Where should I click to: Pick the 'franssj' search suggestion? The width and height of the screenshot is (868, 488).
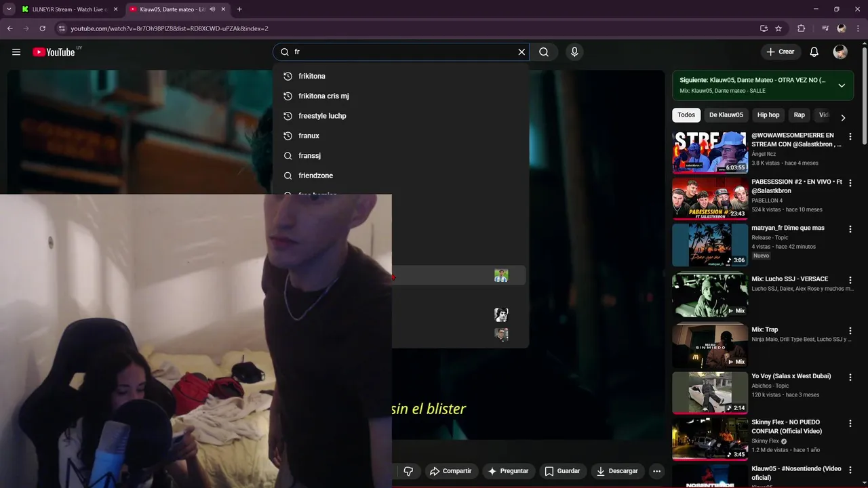click(x=400, y=155)
